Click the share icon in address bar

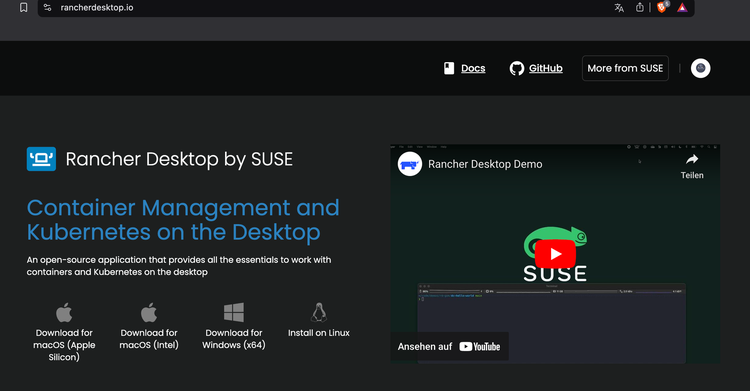(x=640, y=7)
